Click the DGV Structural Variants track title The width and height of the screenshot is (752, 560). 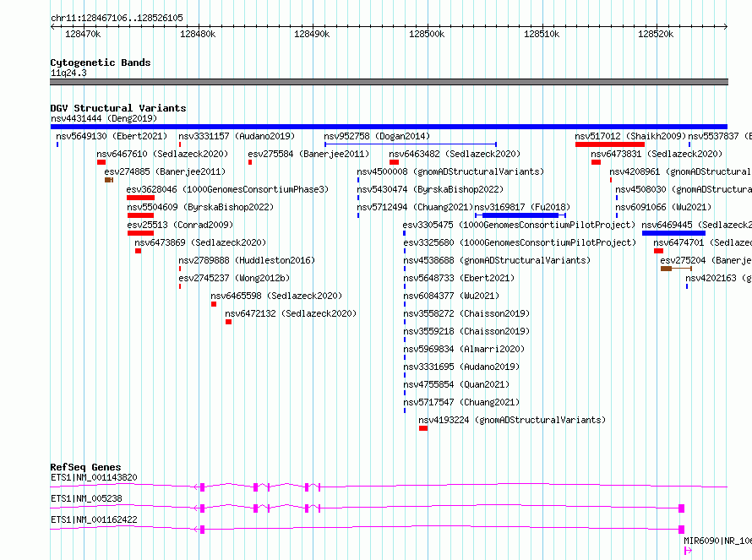coord(118,108)
